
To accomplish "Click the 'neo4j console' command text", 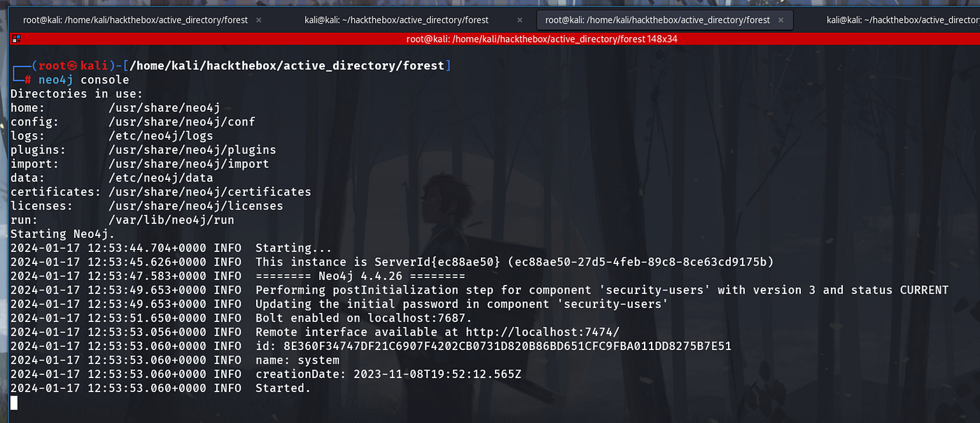I will 84,80.
